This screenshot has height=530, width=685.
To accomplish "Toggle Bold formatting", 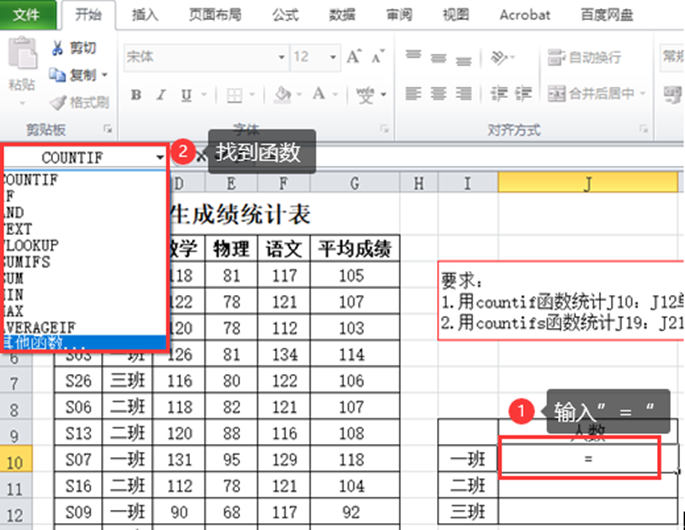I will tap(136, 94).
